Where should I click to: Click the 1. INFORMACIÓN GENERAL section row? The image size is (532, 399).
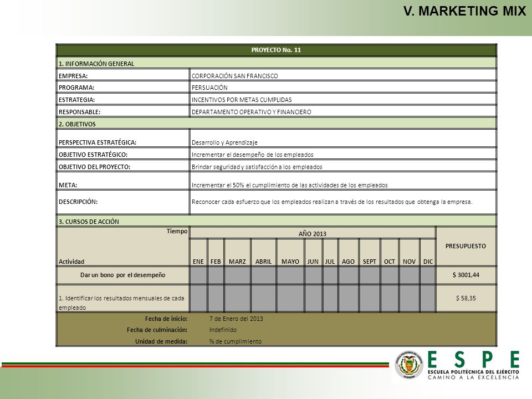pos(276,63)
